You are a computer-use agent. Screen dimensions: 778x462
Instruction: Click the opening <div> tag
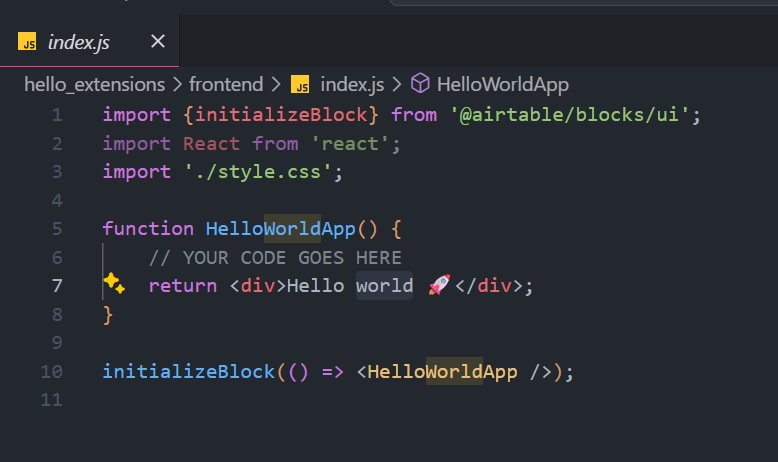(x=258, y=286)
